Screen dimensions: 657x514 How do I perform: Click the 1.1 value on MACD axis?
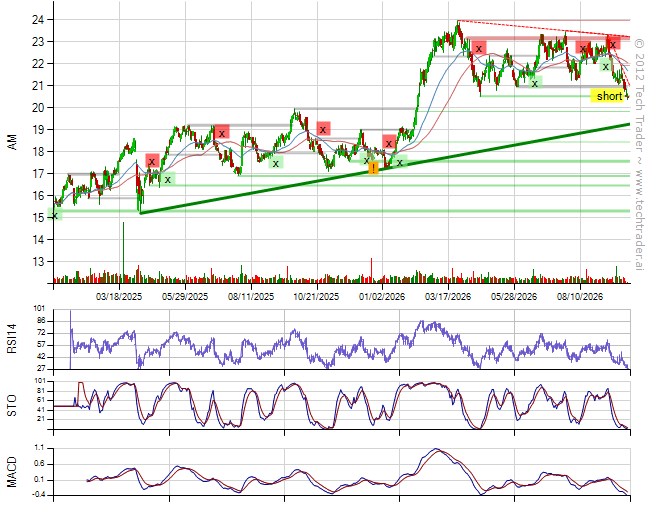click(39, 448)
